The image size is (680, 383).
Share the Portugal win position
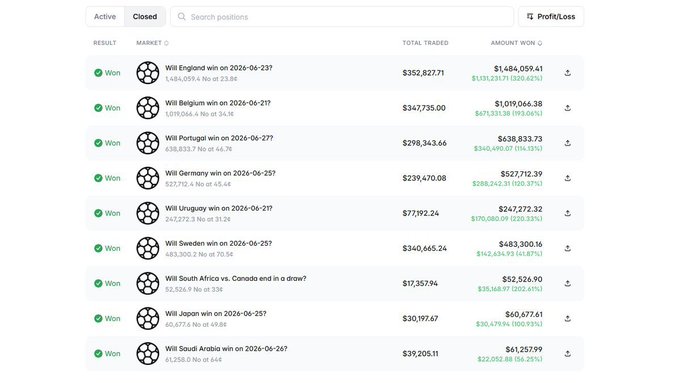click(x=568, y=143)
